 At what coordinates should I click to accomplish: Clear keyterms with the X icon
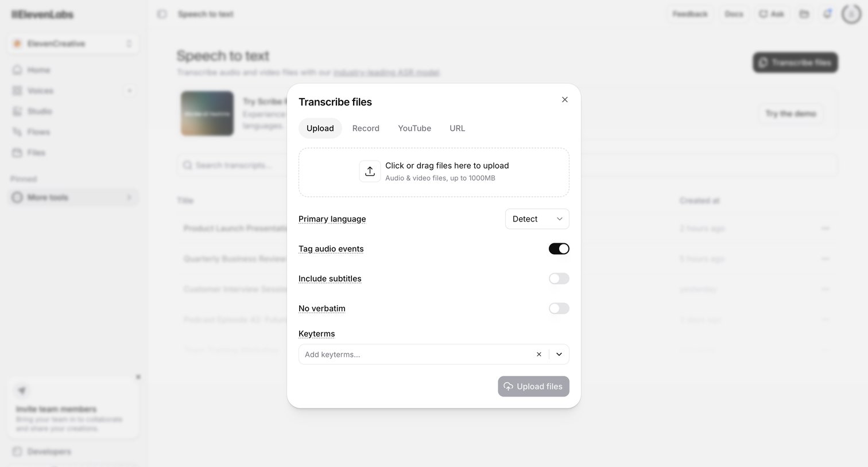539,355
